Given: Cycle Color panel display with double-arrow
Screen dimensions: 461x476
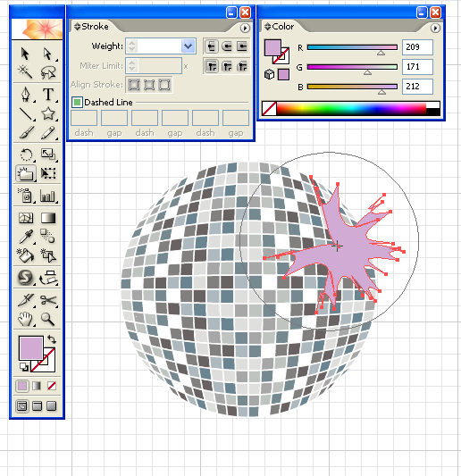Looking at the screenshot, I should (267, 27).
